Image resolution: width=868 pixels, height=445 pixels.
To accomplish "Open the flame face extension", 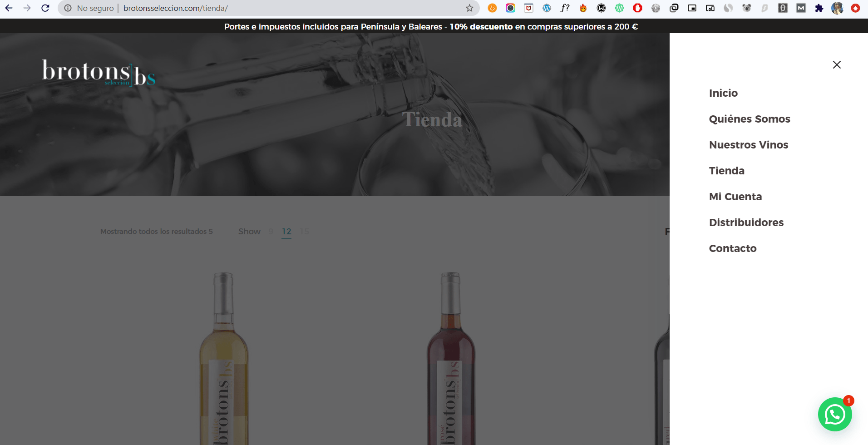I will click(x=583, y=8).
